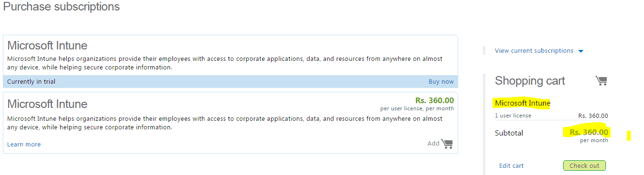Click the Rs. 360.00 price in green
Viewport: 644px width, 175px height.
pos(434,100)
